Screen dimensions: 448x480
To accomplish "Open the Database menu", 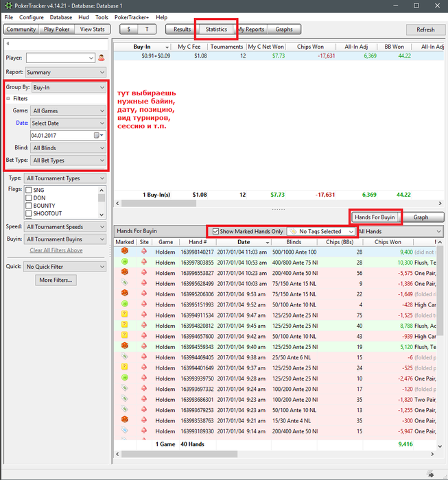I will pyautogui.click(x=61, y=17).
